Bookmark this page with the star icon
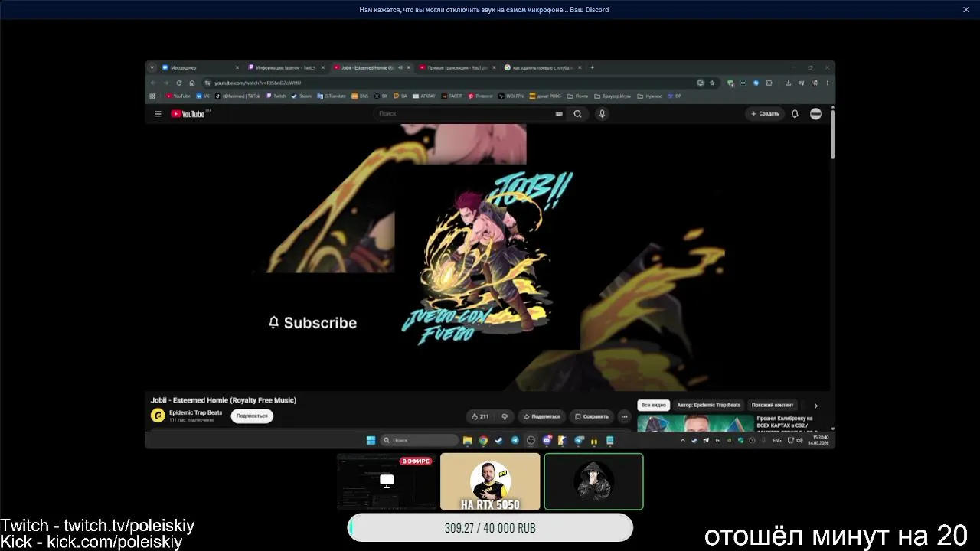 [x=712, y=83]
